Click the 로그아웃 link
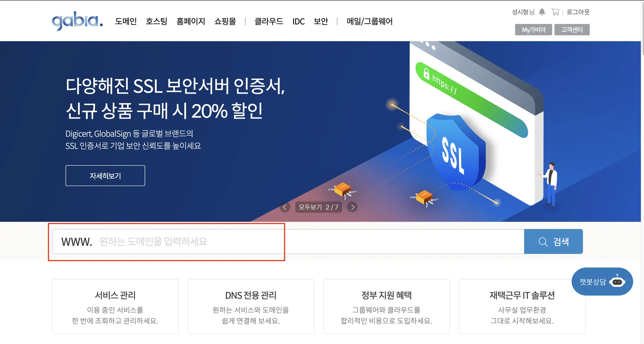The height and width of the screenshot is (344, 644). click(578, 12)
